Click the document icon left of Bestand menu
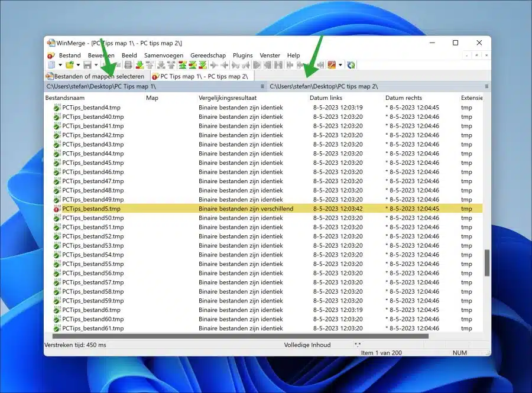 51,56
